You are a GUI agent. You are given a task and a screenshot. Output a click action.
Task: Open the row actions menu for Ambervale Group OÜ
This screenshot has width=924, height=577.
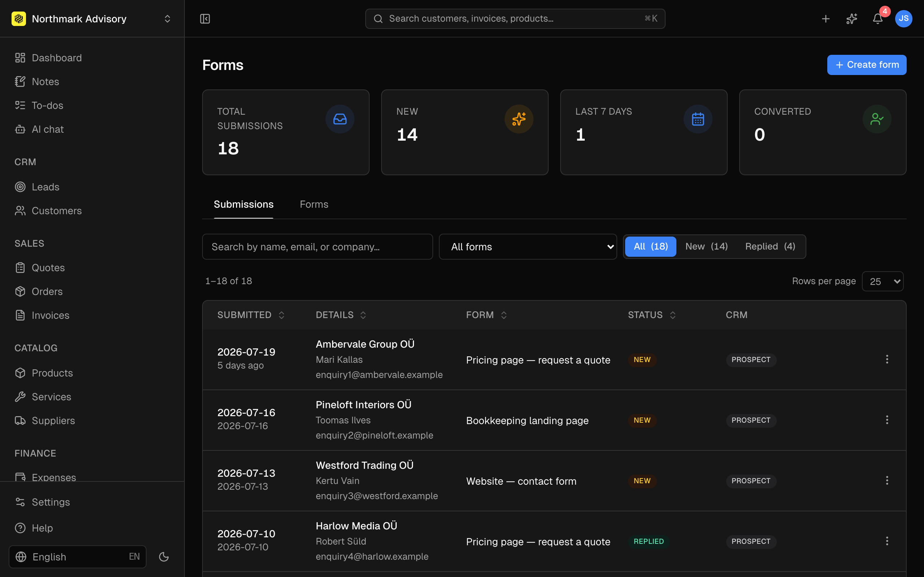(x=887, y=360)
